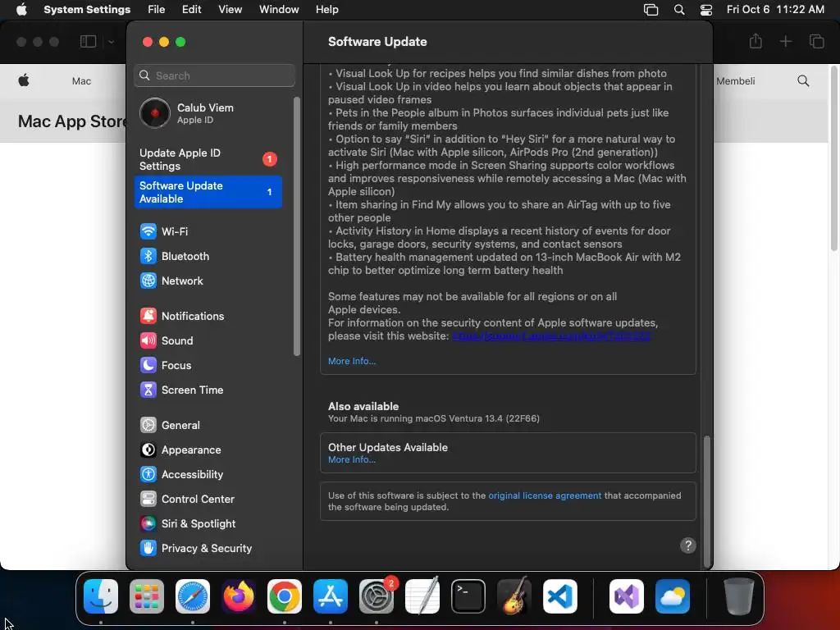This screenshot has width=840, height=630.
Task: Click Membeli link on Apple webpage
Action: [736, 81]
